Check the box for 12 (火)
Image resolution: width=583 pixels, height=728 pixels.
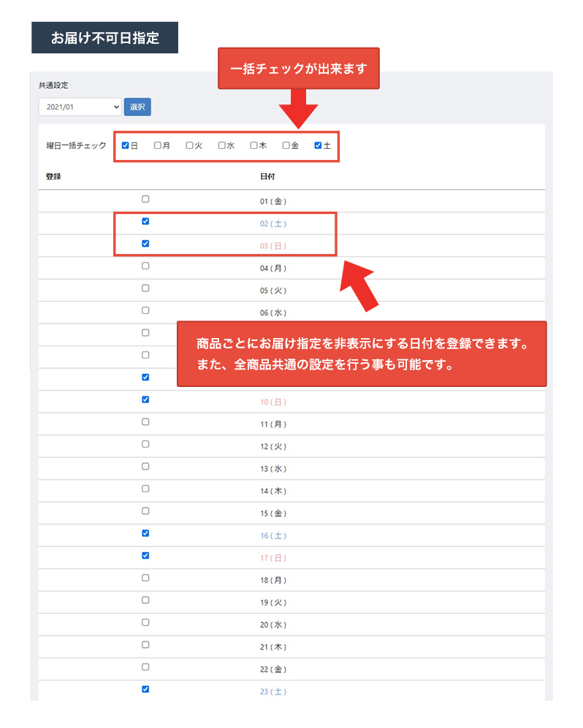coord(145,444)
